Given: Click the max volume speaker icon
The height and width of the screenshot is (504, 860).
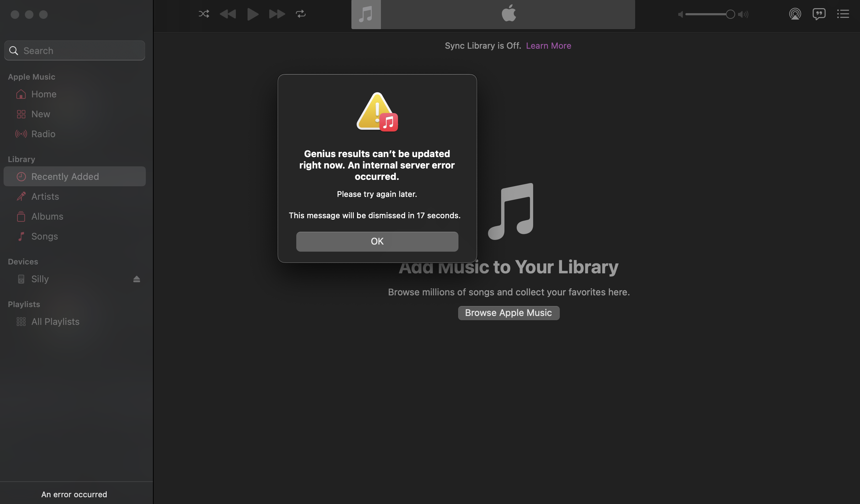Looking at the screenshot, I should tap(743, 15).
